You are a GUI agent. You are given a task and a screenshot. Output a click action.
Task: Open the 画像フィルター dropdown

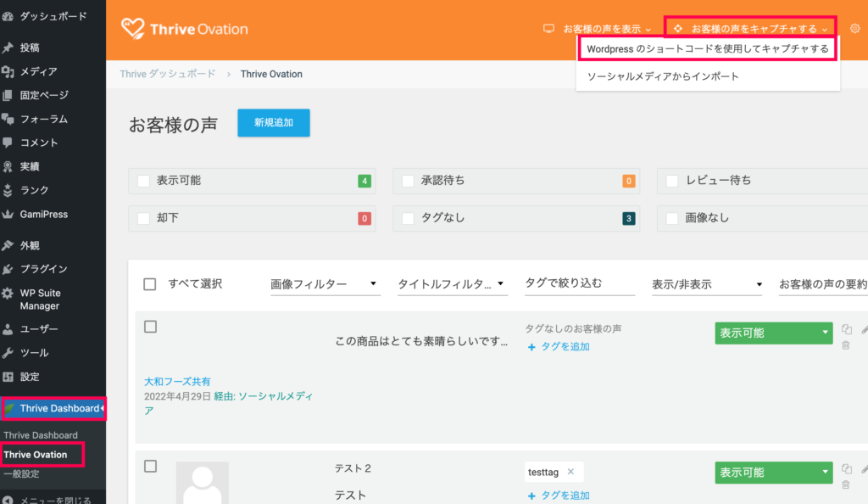325,284
